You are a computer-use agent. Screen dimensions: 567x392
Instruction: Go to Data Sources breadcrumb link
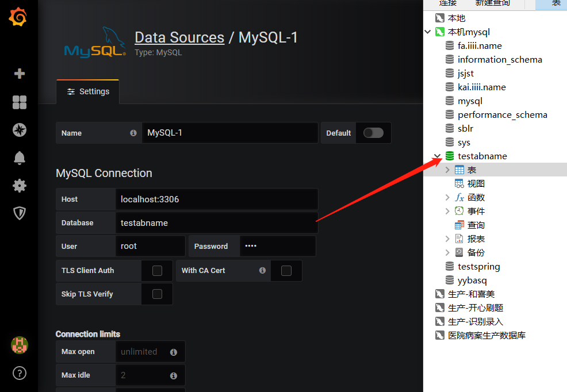(179, 37)
